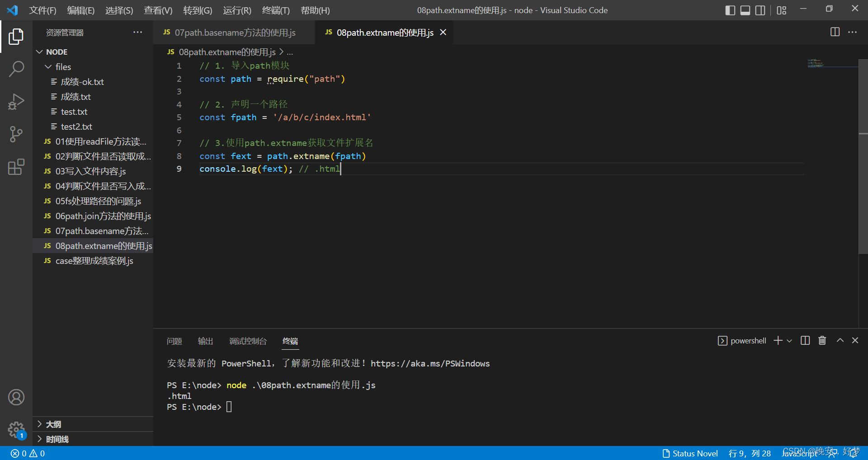Open Customize Layout icon in title bar
This screenshot has width=868, height=460.
click(x=782, y=10)
